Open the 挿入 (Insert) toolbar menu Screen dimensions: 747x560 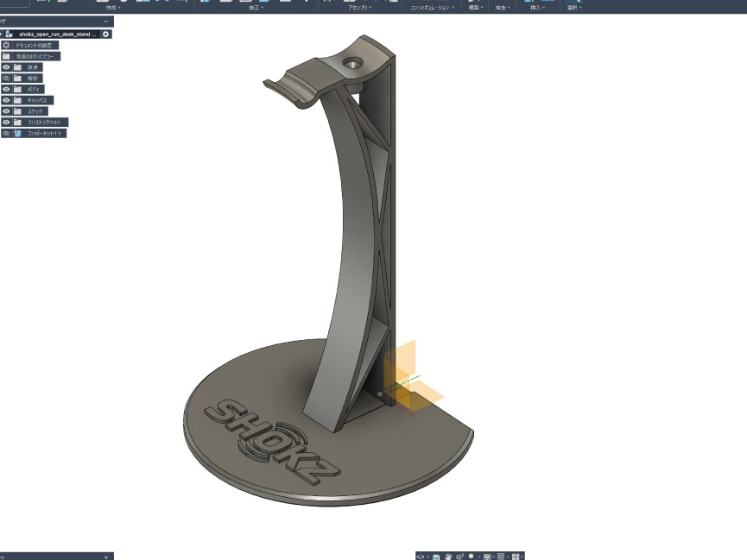(535, 8)
